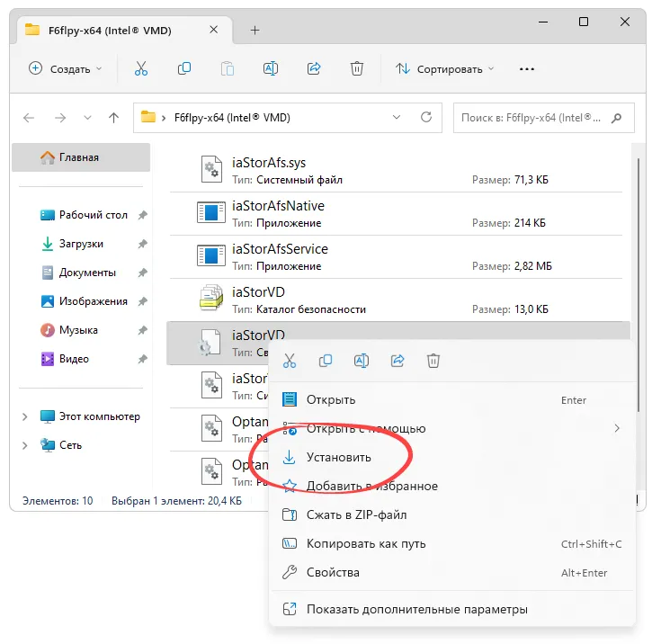This screenshot has height=644, width=661.
Task: Expand the Сеть tree node
Action: click(x=25, y=446)
